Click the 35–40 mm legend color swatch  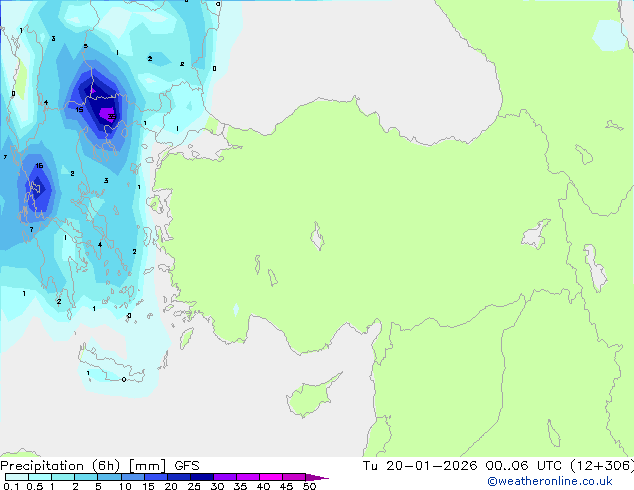coord(247,477)
